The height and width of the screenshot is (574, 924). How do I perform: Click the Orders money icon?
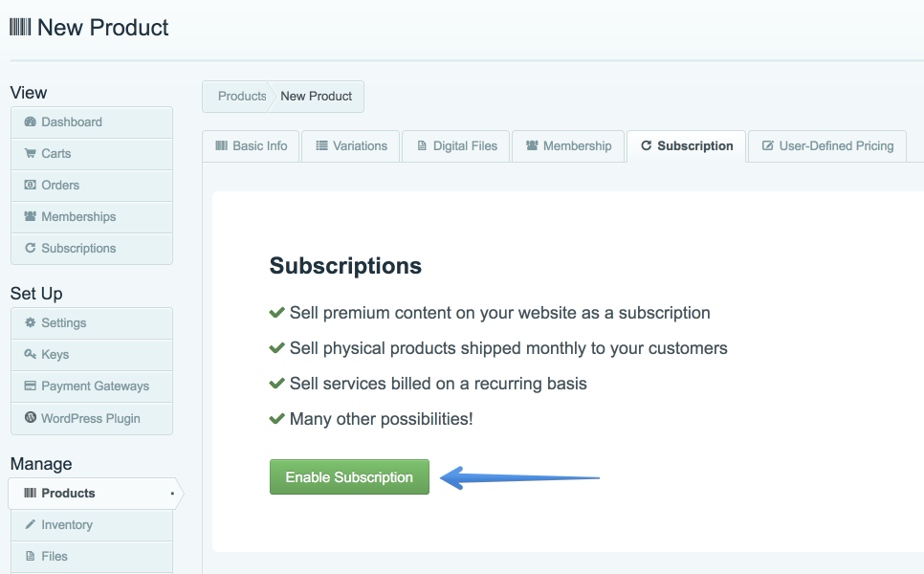tap(30, 185)
